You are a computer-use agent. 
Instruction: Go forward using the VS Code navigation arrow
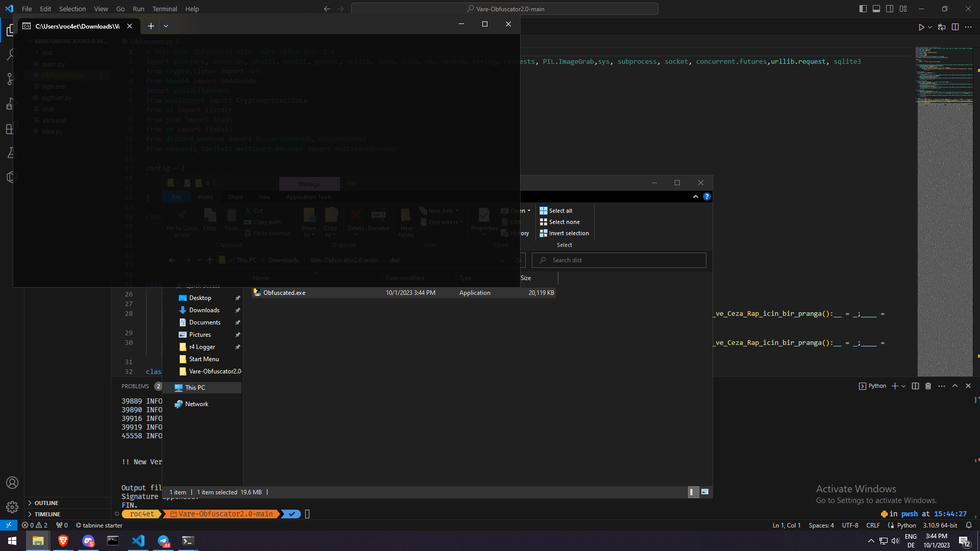(340, 9)
